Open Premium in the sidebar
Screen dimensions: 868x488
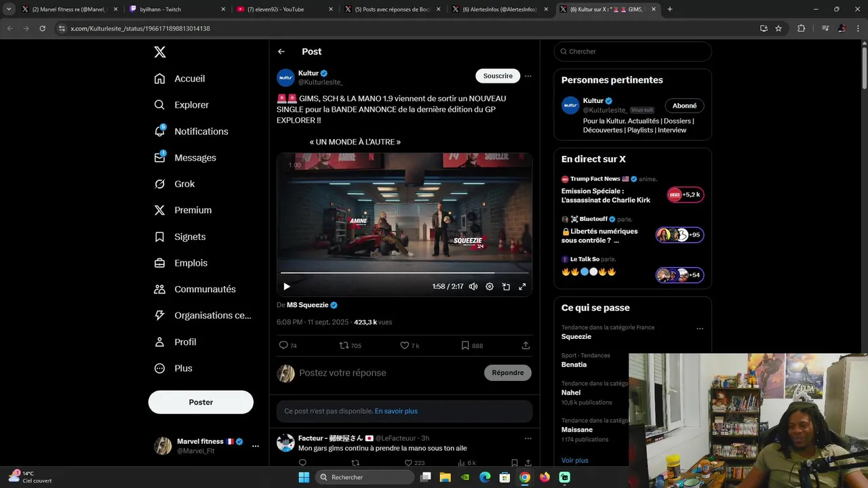pyautogui.click(x=183, y=210)
